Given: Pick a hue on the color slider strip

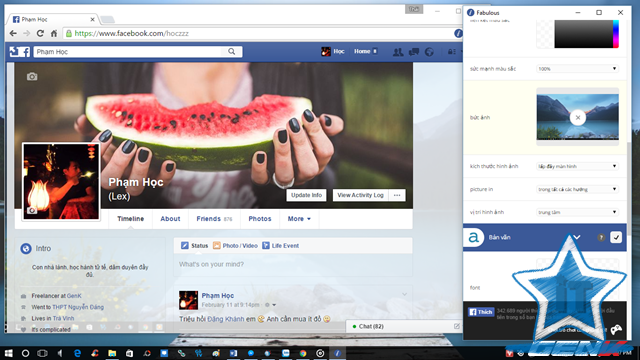Looking at the screenshot, I should point(616,34).
